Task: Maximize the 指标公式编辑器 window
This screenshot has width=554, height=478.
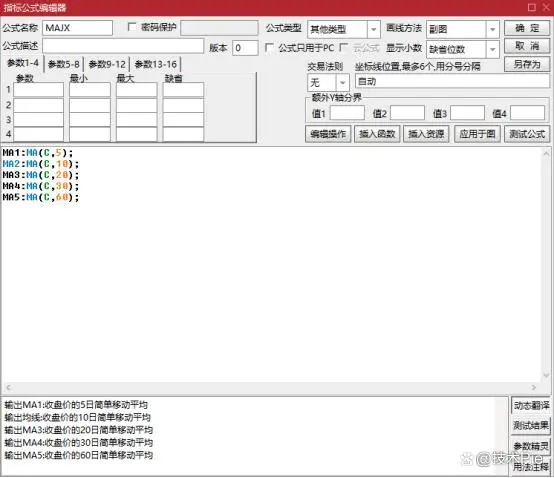Action: (x=532, y=7)
